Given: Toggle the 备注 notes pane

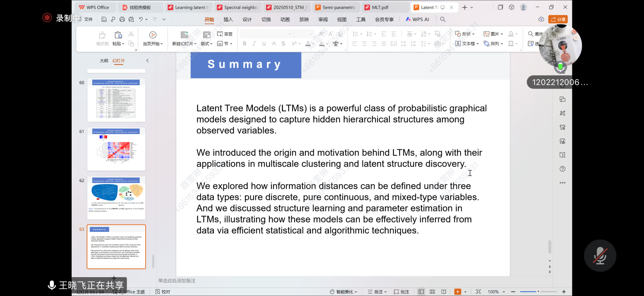Looking at the screenshot, I should [x=377, y=292].
